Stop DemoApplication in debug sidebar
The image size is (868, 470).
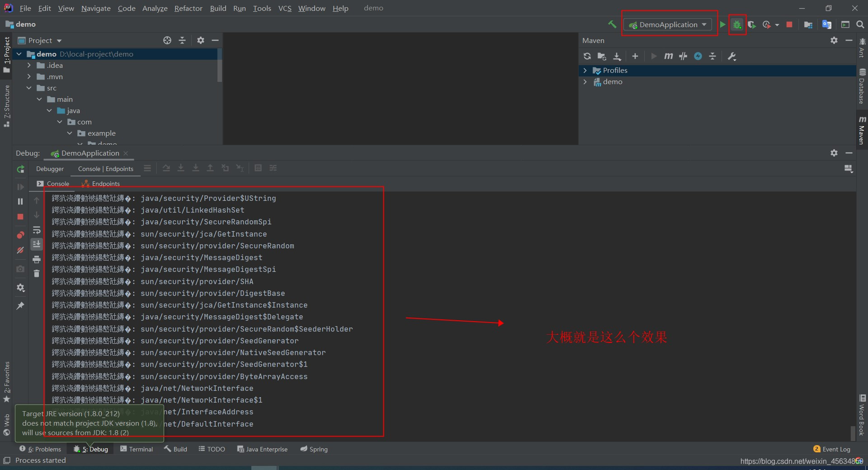[x=20, y=217]
